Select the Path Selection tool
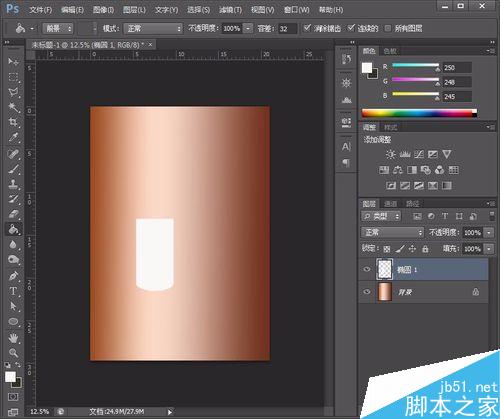The height and width of the screenshot is (419, 500). 13,306
